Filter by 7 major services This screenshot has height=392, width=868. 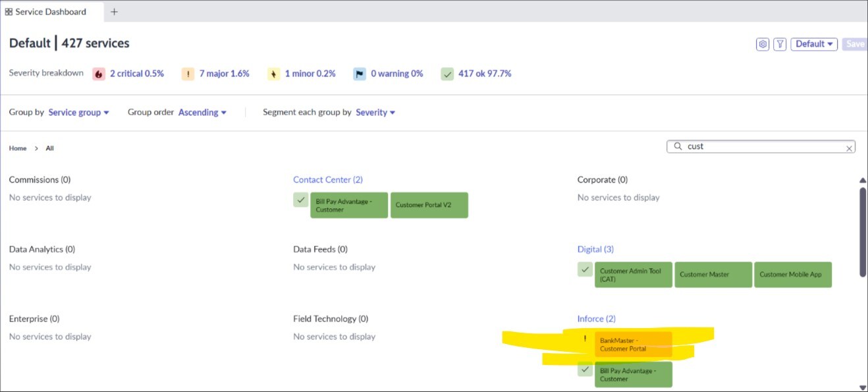click(x=225, y=74)
